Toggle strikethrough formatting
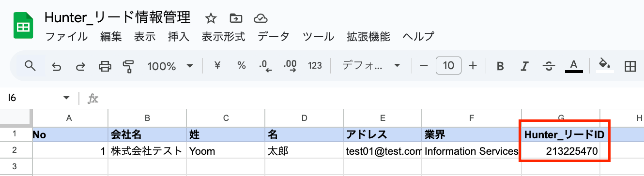The height and width of the screenshot is (176, 644). pyautogui.click(x=549, y=66)
